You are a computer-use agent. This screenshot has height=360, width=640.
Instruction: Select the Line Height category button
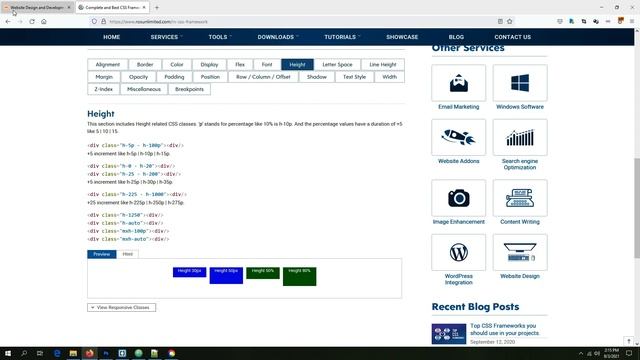coord(383,64)
